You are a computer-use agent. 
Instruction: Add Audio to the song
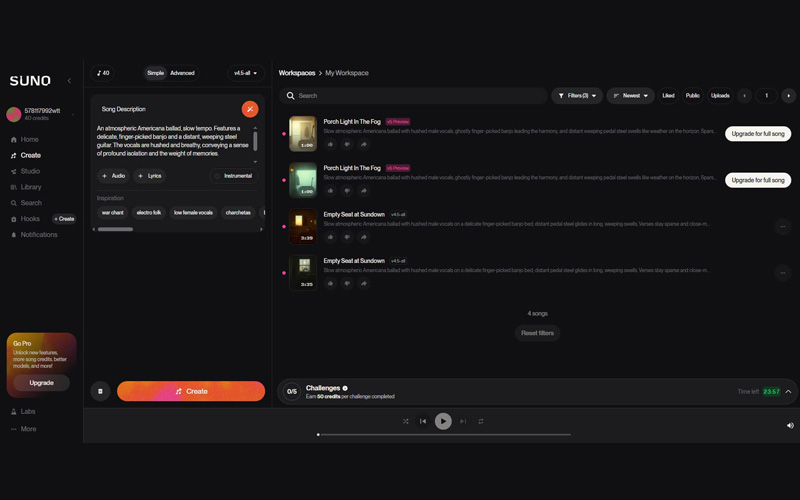click(113, 176)
